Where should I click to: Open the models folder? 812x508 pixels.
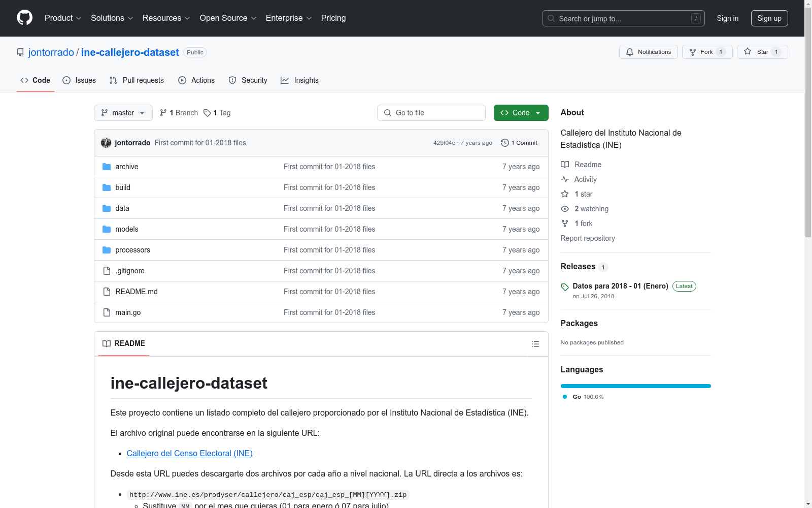[x=127, y=229]
